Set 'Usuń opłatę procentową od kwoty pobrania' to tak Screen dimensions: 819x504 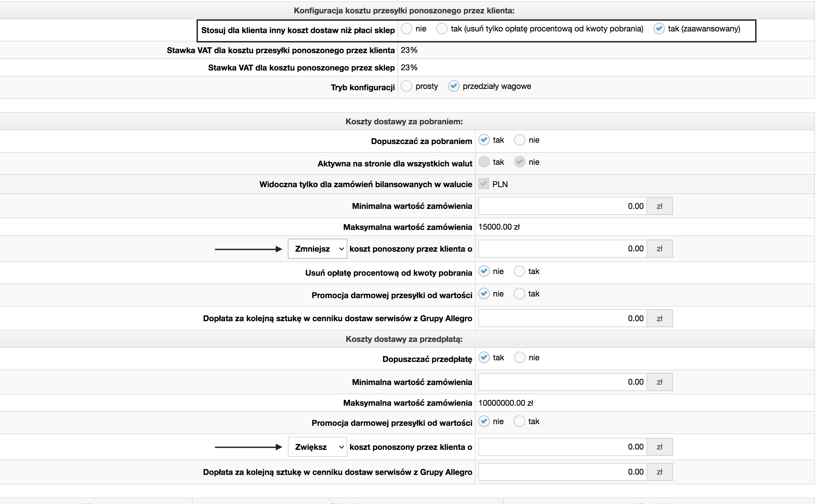[519, 271]
